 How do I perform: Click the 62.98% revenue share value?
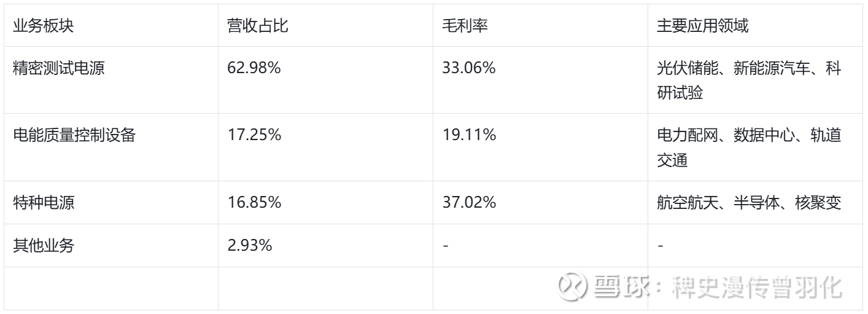254,68
